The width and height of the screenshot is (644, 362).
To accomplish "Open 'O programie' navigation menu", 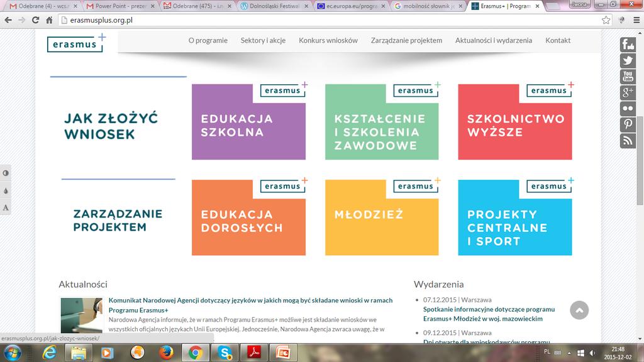I will coord(208,40).
